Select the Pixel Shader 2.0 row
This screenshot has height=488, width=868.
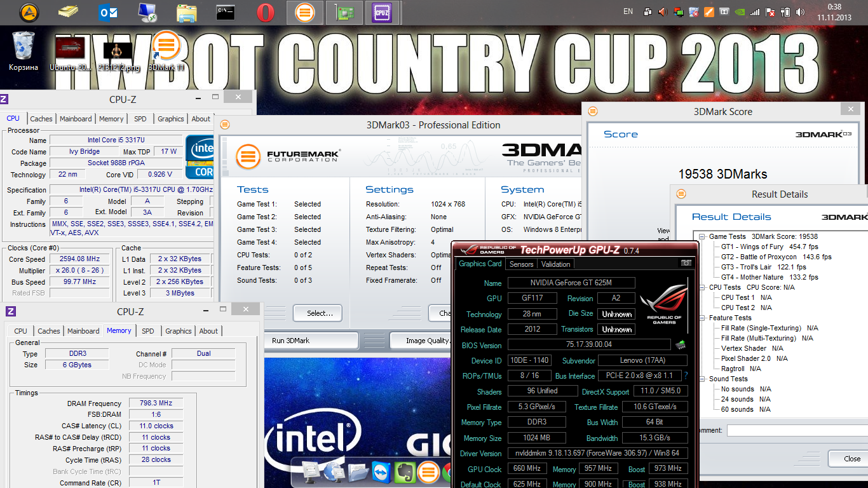point(754,358)
